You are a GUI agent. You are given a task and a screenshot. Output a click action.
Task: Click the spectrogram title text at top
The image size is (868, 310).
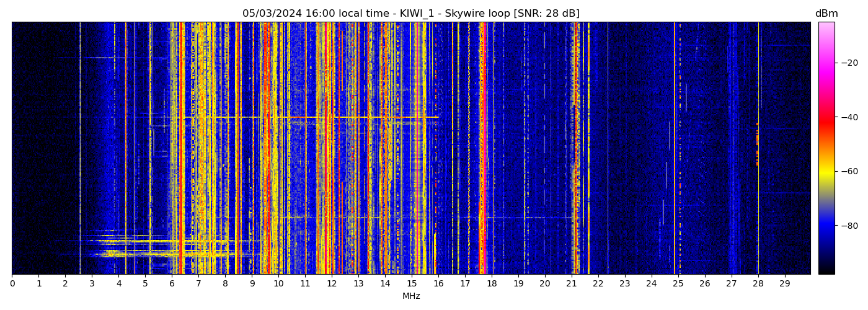[x=410, y=14]
